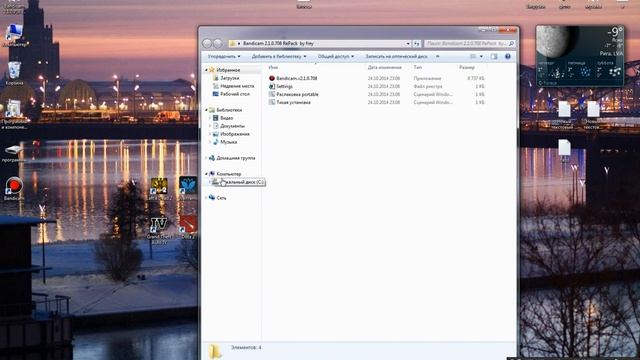
Task: Click Записать на оптический диск
Action: click(396, 56)
